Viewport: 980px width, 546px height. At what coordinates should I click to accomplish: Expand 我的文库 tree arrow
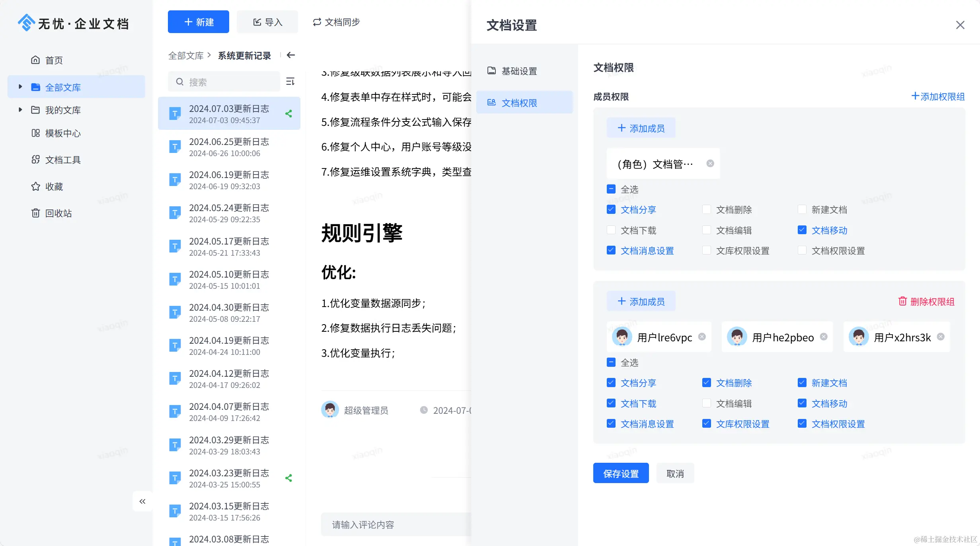20,110
